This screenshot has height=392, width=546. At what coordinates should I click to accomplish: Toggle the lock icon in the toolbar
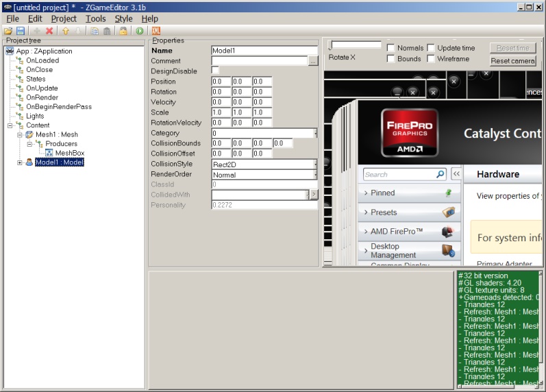click(x=123, y=31)
